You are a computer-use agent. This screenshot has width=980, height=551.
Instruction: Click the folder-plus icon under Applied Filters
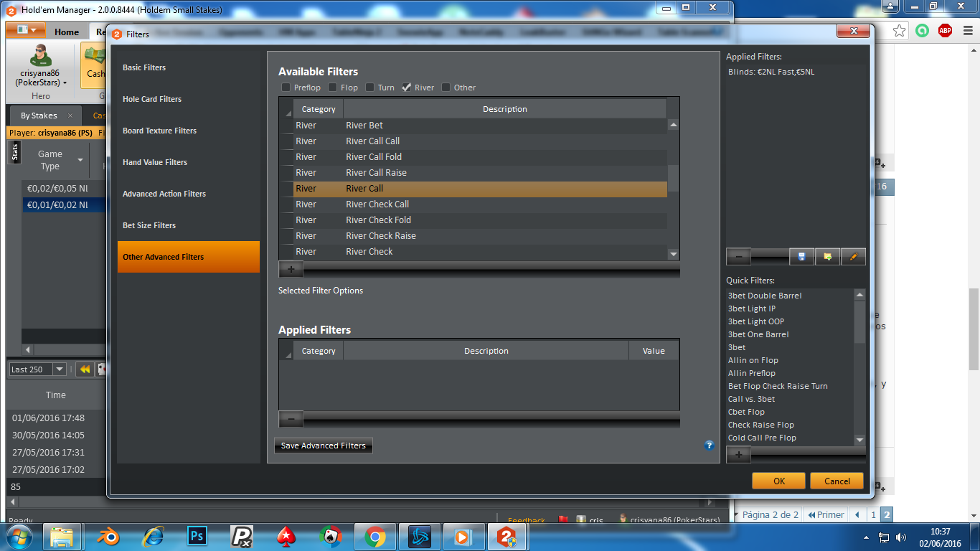pos(827,256)
